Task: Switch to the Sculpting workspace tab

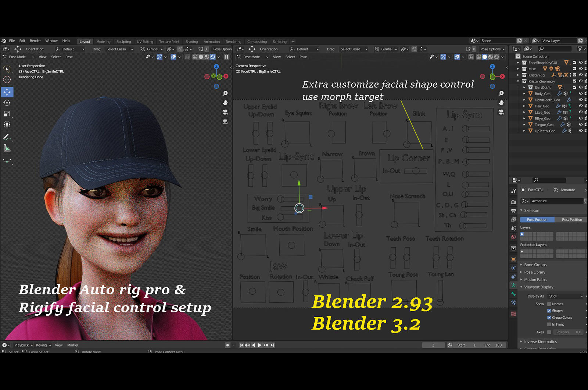Action: tap(123, 42)
